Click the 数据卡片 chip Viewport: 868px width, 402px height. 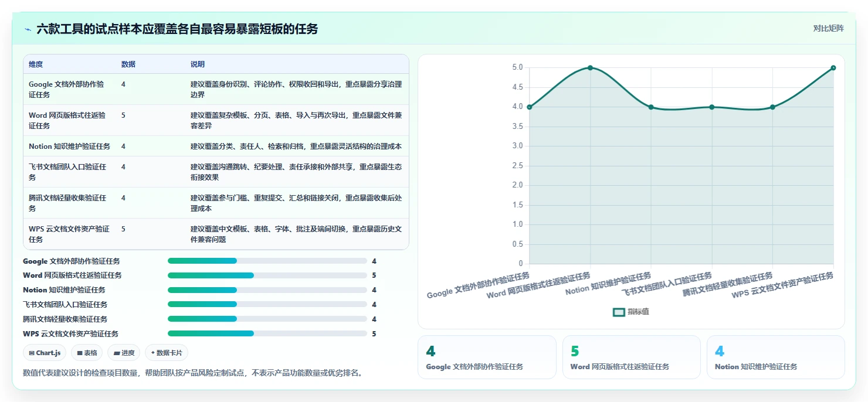[x=167, y=353]
